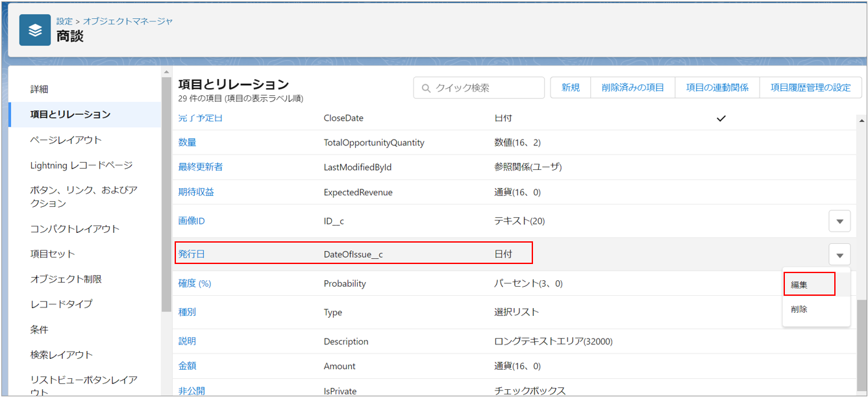The image size is (868, 397).
Task: Open Lightning レコードページ section
Action: [x=81, y=165]
